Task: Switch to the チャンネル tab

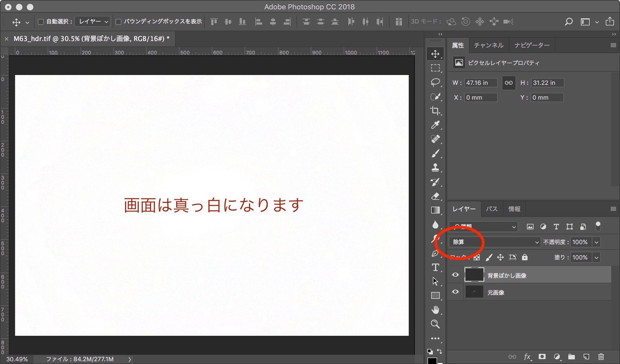Action: pyautogui.click(x=489, y=45)
